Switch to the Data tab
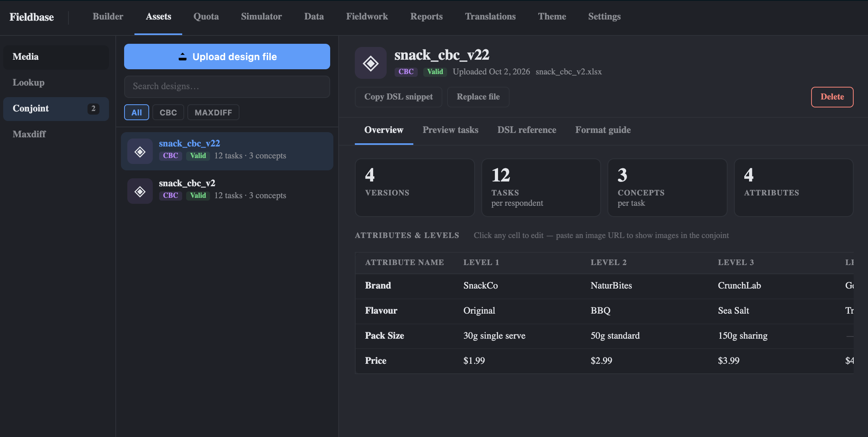The image size is (868, 437). [x=314, y=16]
